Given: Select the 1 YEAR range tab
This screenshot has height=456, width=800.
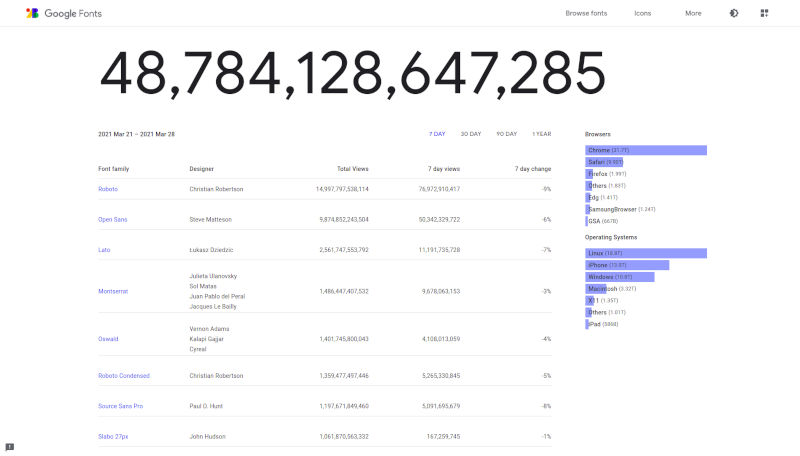Looking at the screenshot, I should [x=541, y=134].
